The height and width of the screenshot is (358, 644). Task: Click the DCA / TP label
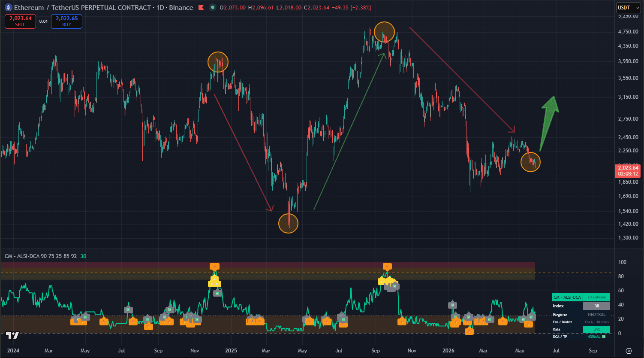(560, 337)
